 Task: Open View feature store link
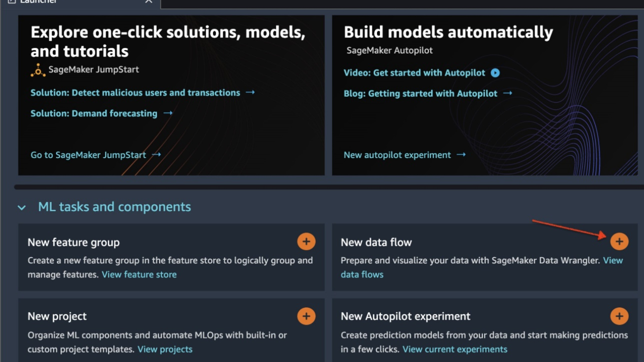139,274
